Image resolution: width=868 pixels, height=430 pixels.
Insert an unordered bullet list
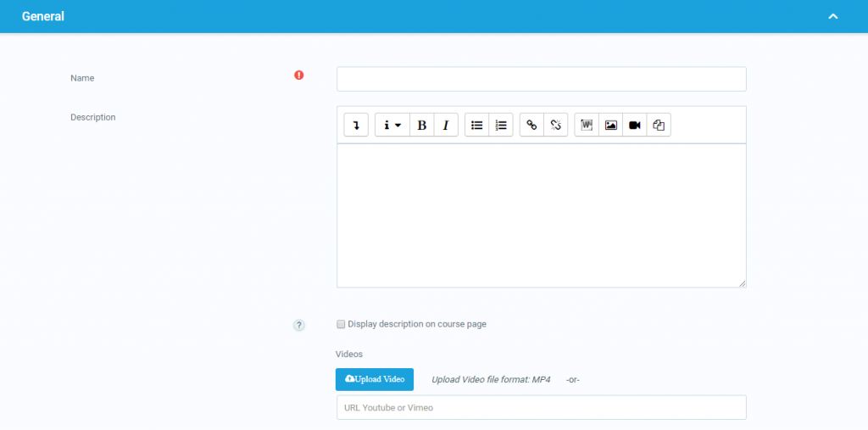[x=477, y=126]
